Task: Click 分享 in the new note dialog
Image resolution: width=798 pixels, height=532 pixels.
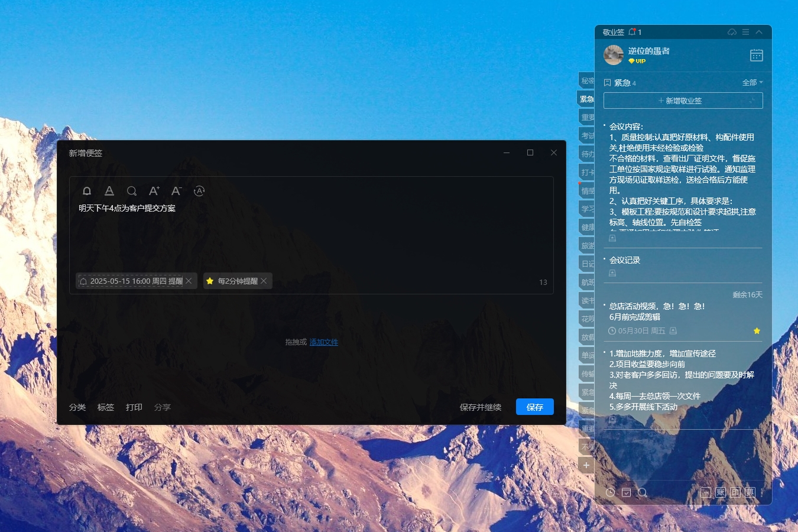Action: (x=163, y=407)
